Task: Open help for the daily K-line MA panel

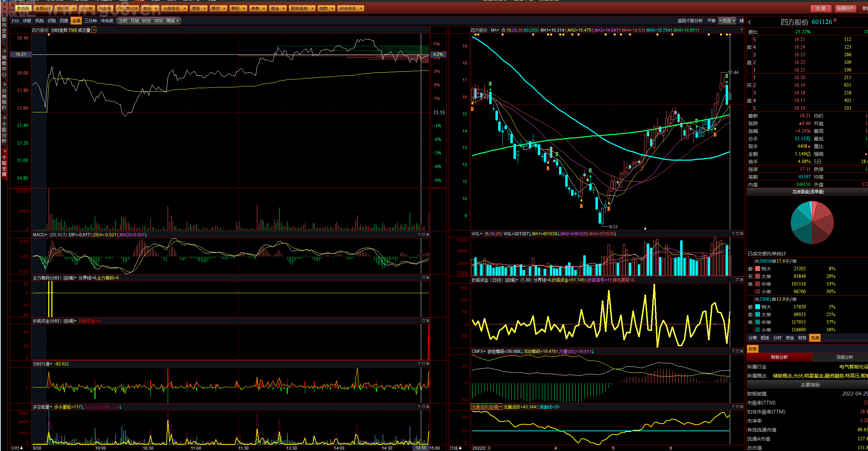Action: point(742,30)
